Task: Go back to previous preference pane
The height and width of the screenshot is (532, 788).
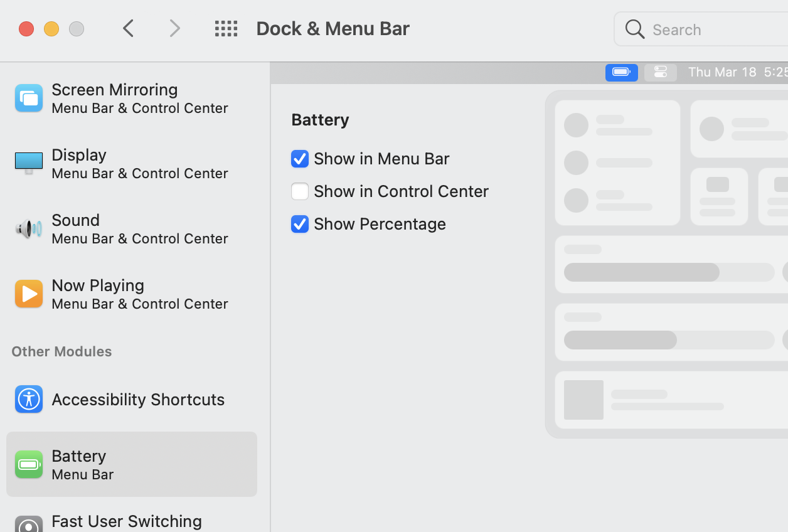Action: click(129, 28)
